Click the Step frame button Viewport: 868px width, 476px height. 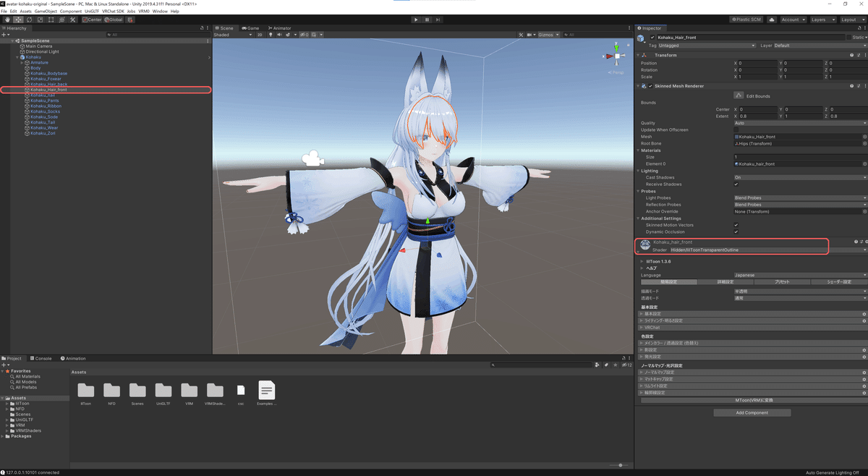pyautogui.click(x=438, y=20)
